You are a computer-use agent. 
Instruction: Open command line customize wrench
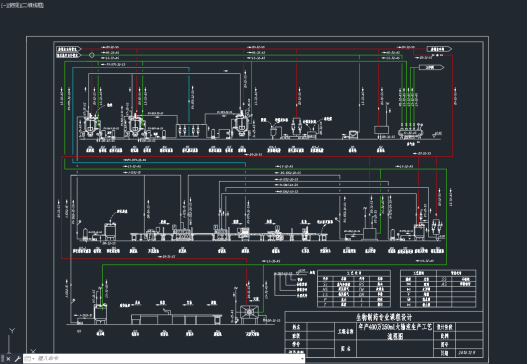pyautogui.click(x=17, y=359)
